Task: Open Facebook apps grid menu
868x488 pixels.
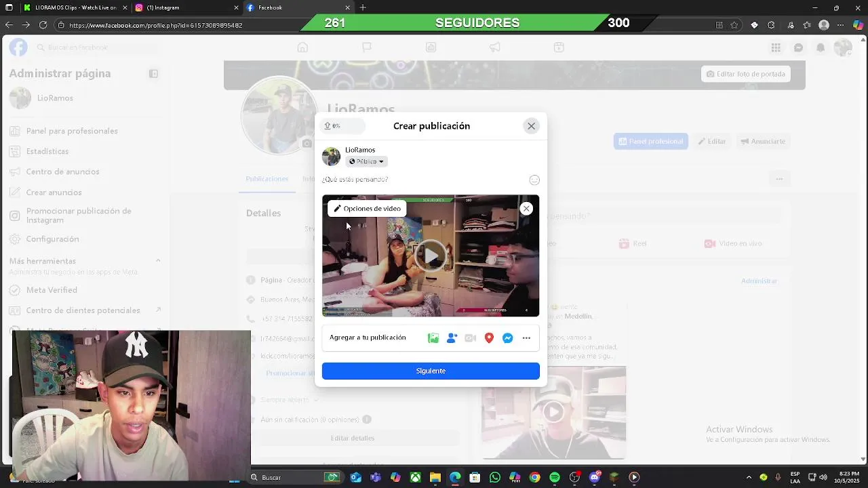Action: (x=776, y=47)
